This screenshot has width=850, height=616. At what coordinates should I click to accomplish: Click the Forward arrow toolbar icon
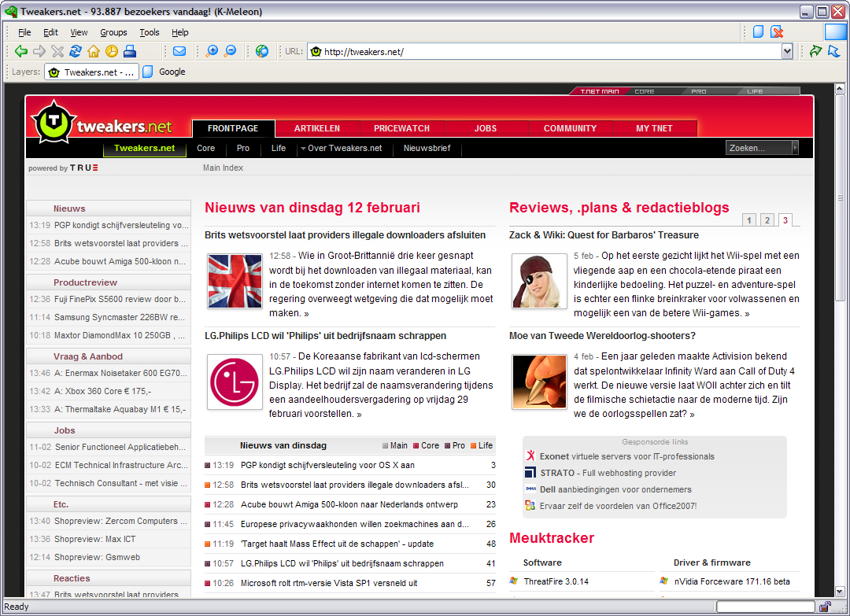pos(39,51)
